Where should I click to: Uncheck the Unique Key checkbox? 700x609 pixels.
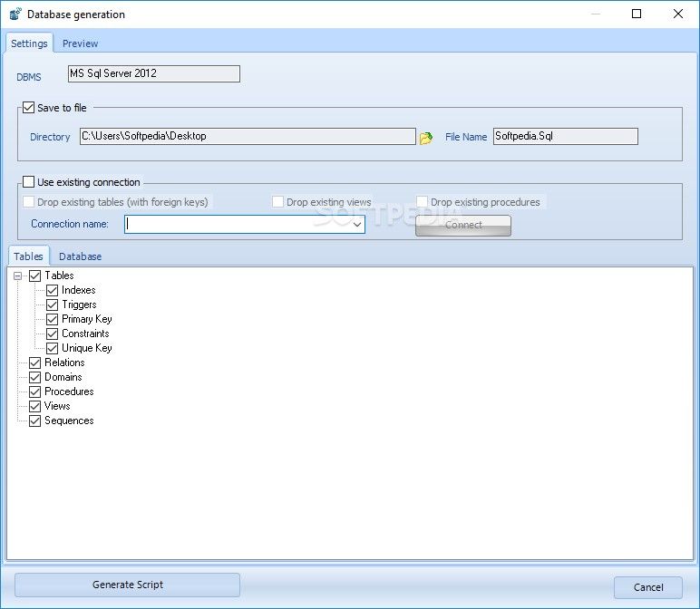pyautogui.click(x=53, y=348)
